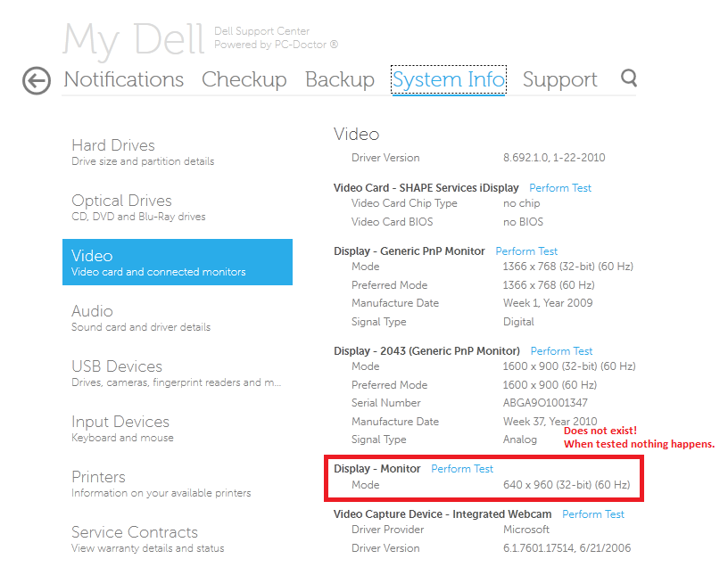Click Perform Test for Display - Monitor
This screenshot has height=567, width=728.
click(x=461, y=468)
